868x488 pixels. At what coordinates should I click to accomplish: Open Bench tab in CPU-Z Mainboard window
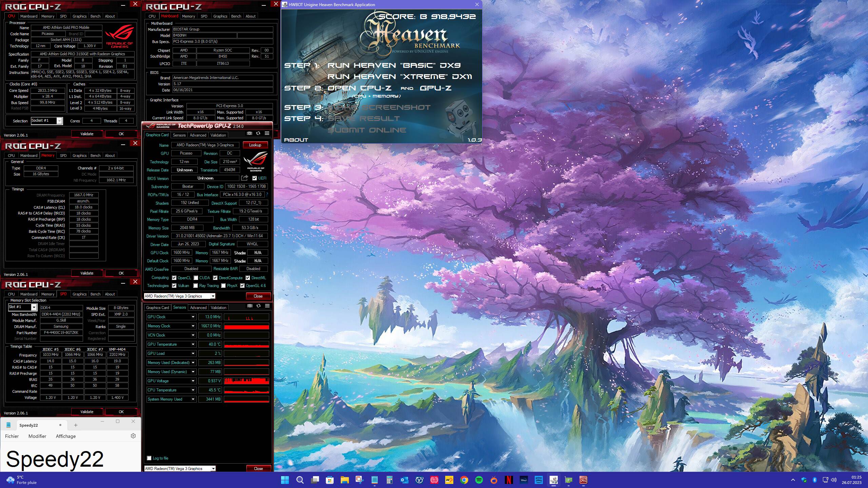click(236, 16)
